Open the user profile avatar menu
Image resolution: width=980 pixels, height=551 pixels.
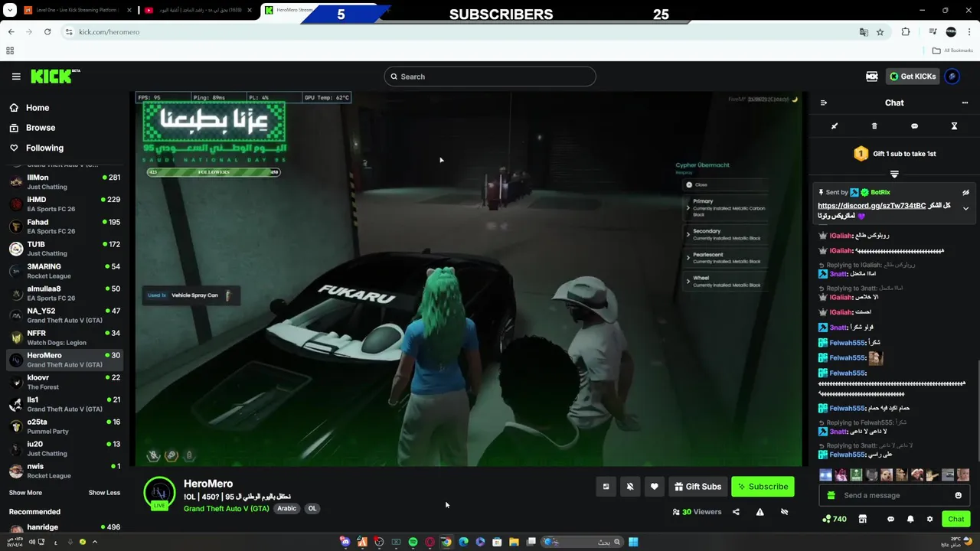[952, 77]
